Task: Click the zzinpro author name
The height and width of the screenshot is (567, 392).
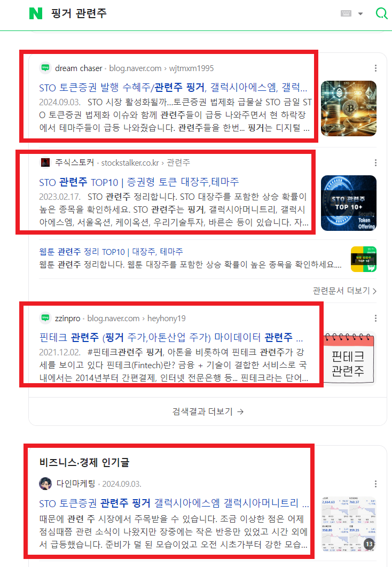Action: (68, 318)
